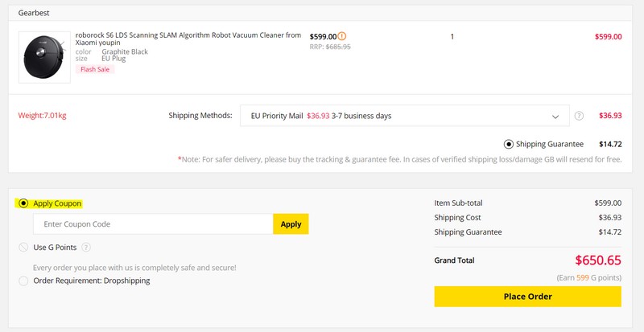Click the question mark beside Use G Points

[86, 247]
